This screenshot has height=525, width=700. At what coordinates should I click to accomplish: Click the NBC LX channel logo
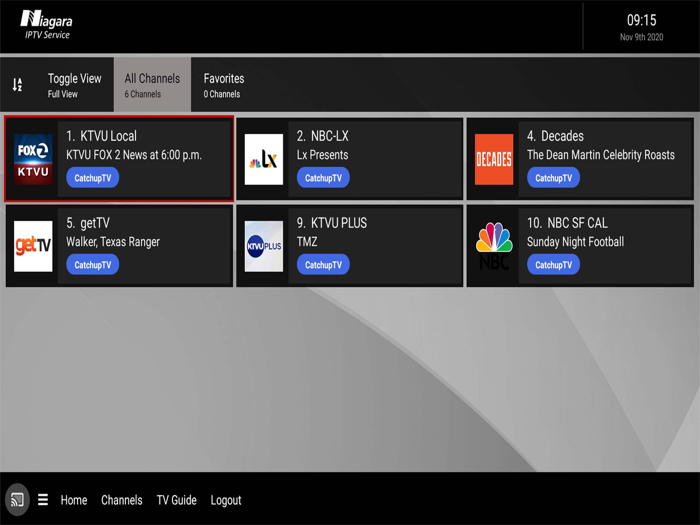[264, 159]
